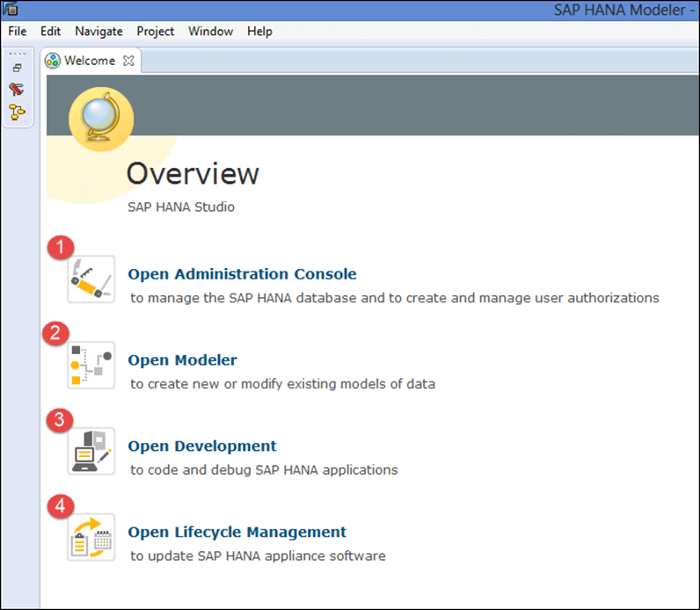The height and width of the screenshot is (610, 700).
Task: Click the Restore icon in the left trim bar
Action: click(17, 68)
